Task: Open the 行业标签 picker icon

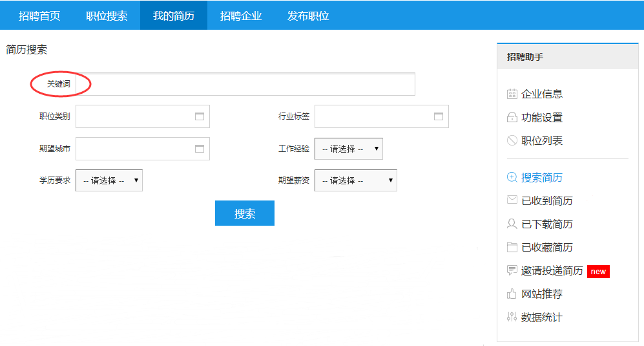Action: [439, 116]
